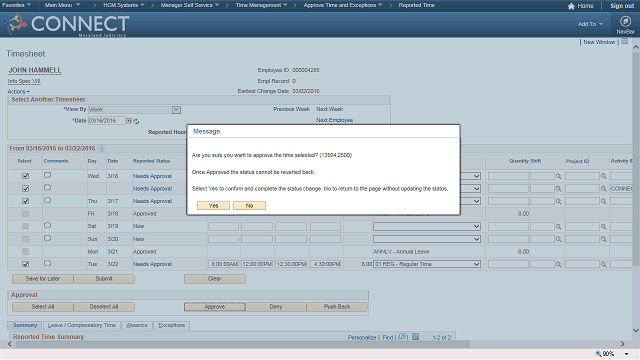Screen dimensions: 640x360
Task: Click No in the Message dialog
Action: [x=249, y=206]
